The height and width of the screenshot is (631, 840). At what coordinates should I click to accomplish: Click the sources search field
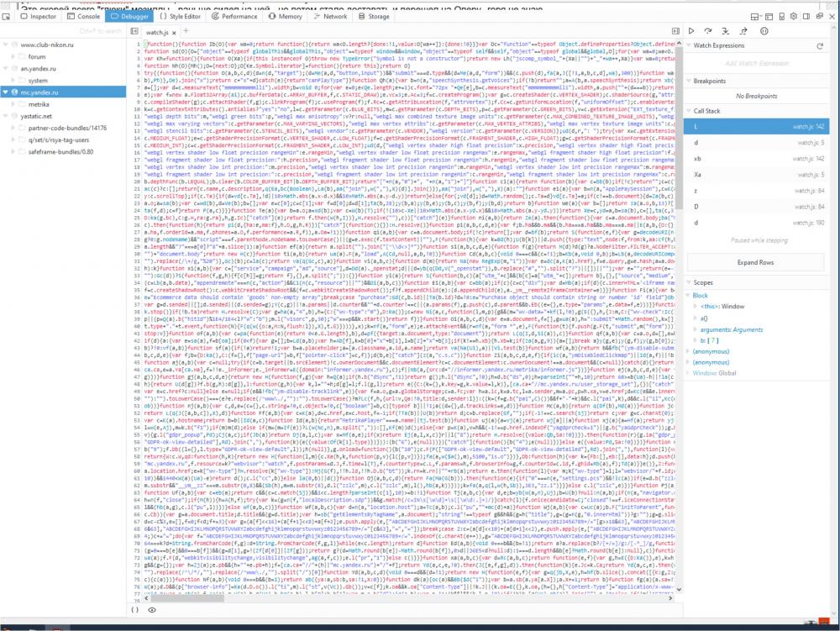[63, 32]
